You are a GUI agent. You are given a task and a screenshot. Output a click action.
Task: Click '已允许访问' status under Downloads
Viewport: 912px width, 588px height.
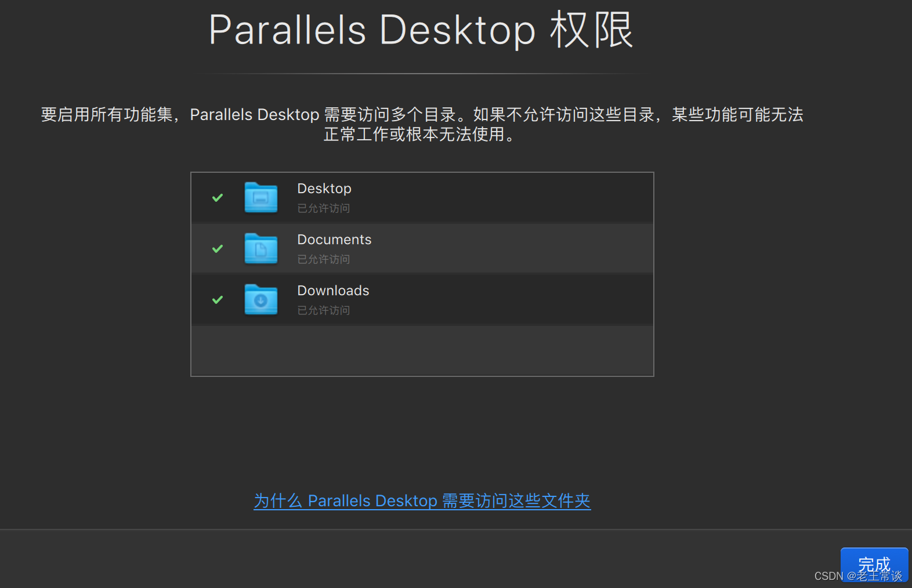tap(324, 310)
